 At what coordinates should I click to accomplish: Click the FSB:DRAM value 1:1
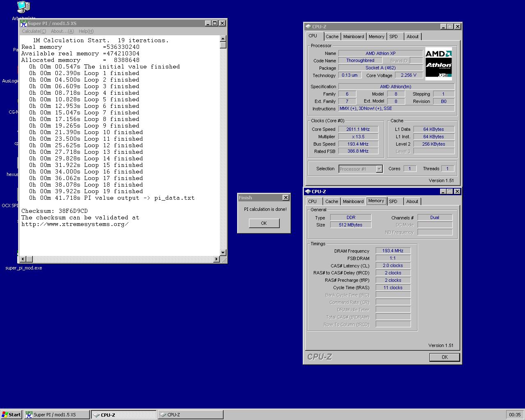(x=393, y=258)
